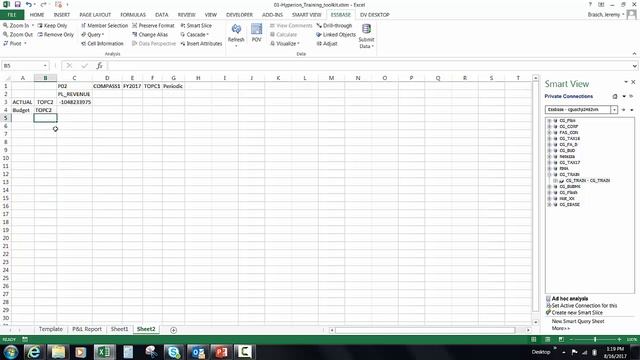Switch to the SMART VIEW ribbon tab
Screen dimensions: 640x360
pyautogui.click(x=307, y=15)
